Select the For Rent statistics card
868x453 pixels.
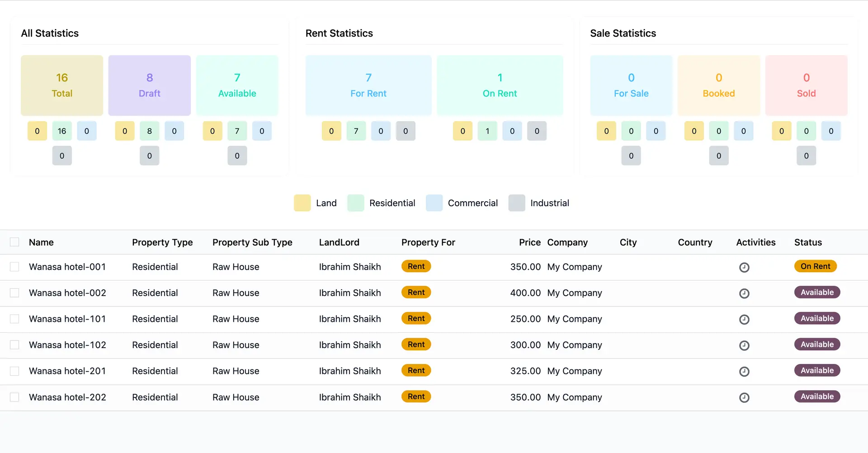(368, 85)
